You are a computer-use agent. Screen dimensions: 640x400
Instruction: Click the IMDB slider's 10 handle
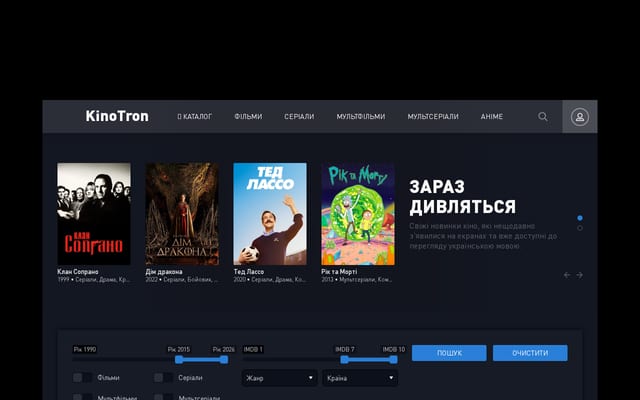pyautogui.click(x=393, y=360)
